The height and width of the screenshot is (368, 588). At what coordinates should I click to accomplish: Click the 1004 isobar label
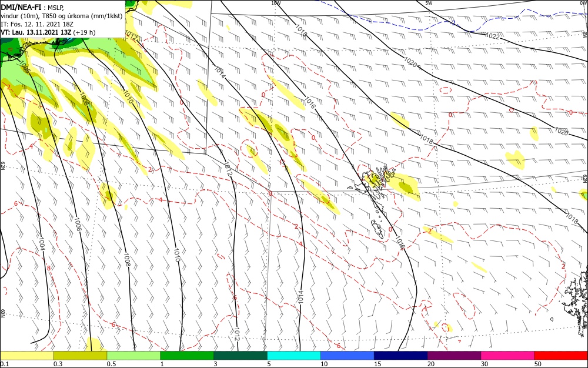pos(42,245)
